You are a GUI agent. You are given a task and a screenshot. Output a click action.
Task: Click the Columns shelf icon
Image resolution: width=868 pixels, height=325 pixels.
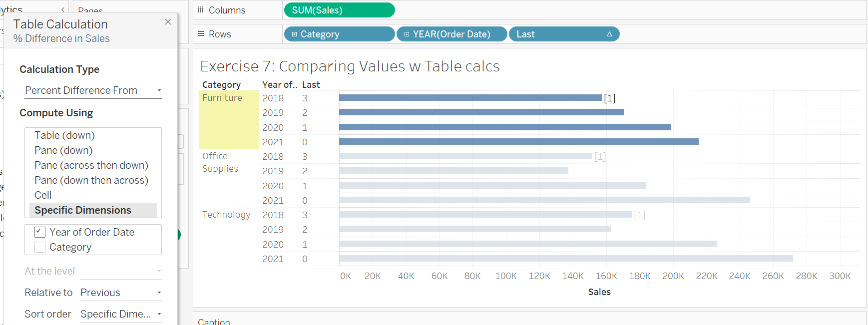click(x=201, y=10)
